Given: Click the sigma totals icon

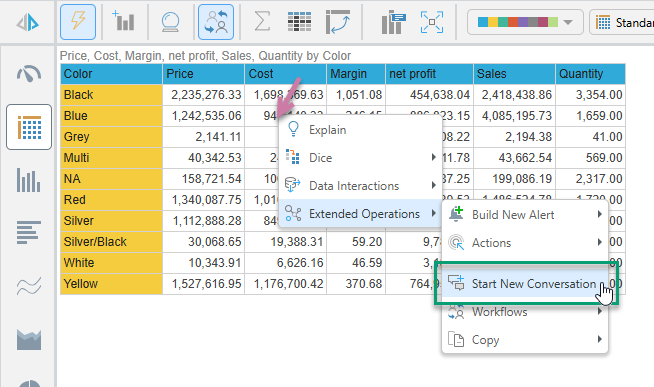Looking at the screenshot, I should (262, 22).
